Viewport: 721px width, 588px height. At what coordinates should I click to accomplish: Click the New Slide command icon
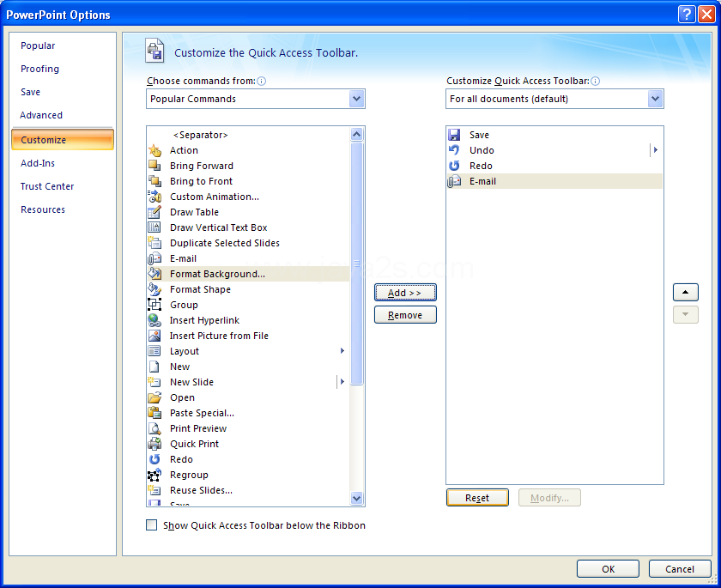154,382
